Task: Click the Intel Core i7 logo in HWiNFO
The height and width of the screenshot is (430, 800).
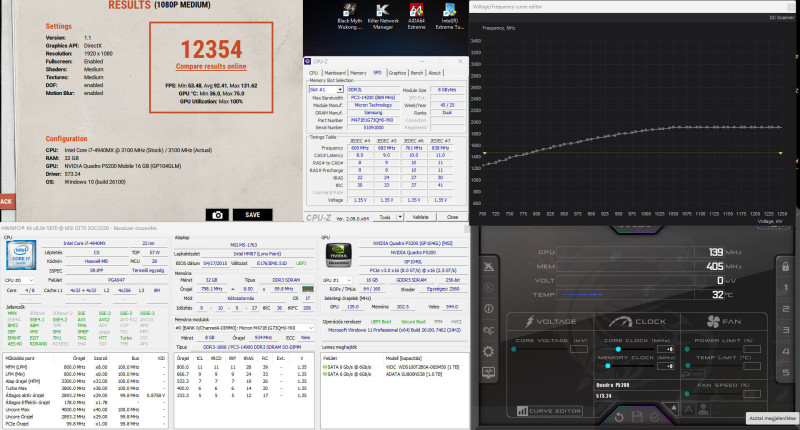Action: coord(21,255)
